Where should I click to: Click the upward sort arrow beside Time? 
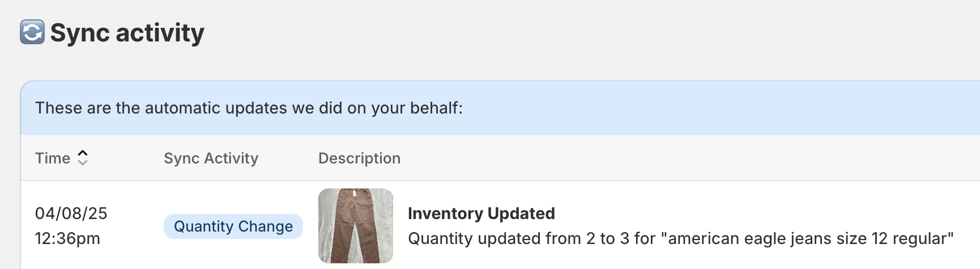(83, 153)
